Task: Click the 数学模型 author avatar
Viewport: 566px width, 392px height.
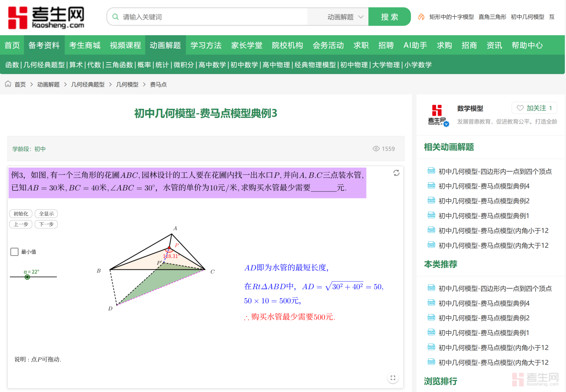Action: click(437, 115)
